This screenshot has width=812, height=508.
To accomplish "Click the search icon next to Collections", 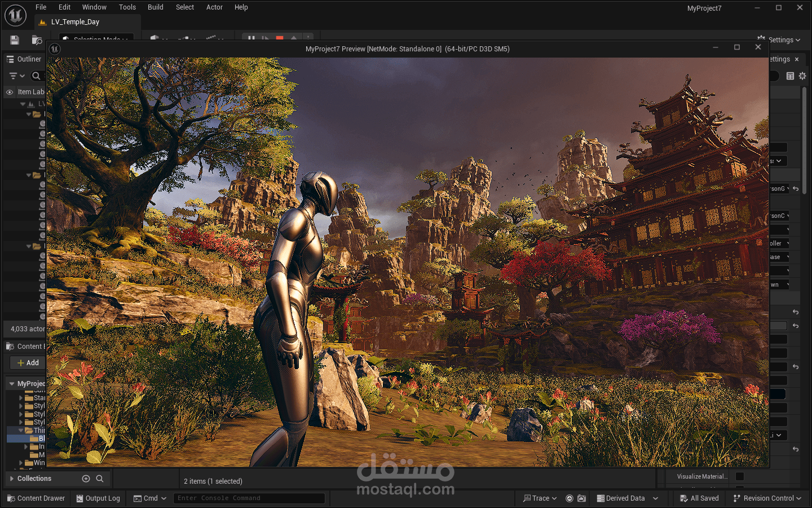I will [100, 479].
